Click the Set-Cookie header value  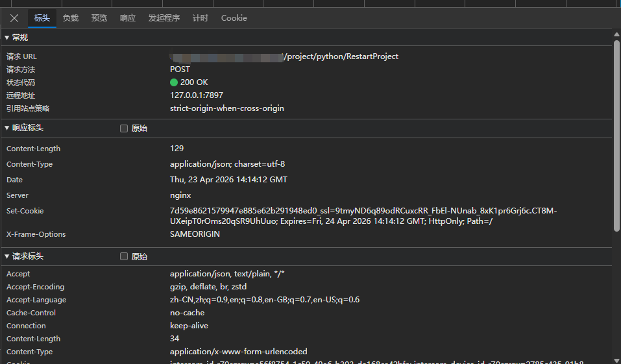[363, 216]
